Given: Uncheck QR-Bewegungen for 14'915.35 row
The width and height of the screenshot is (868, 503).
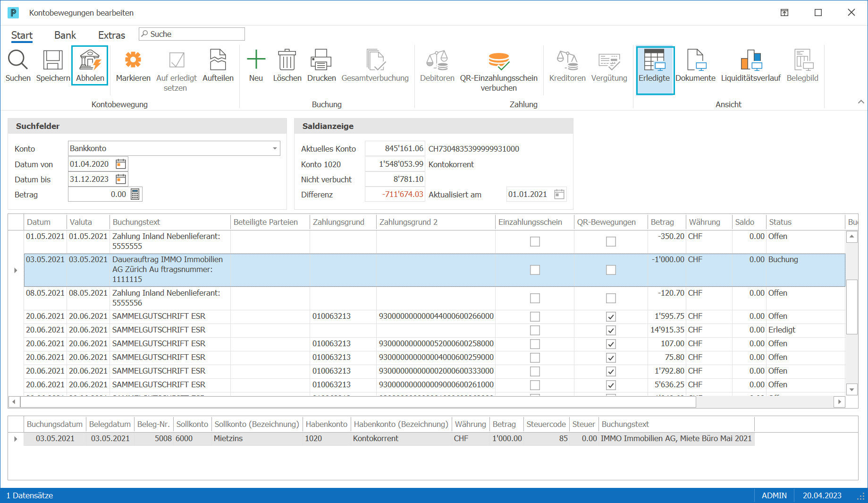Looking at the screenshot, I should (x=611, y=330).
